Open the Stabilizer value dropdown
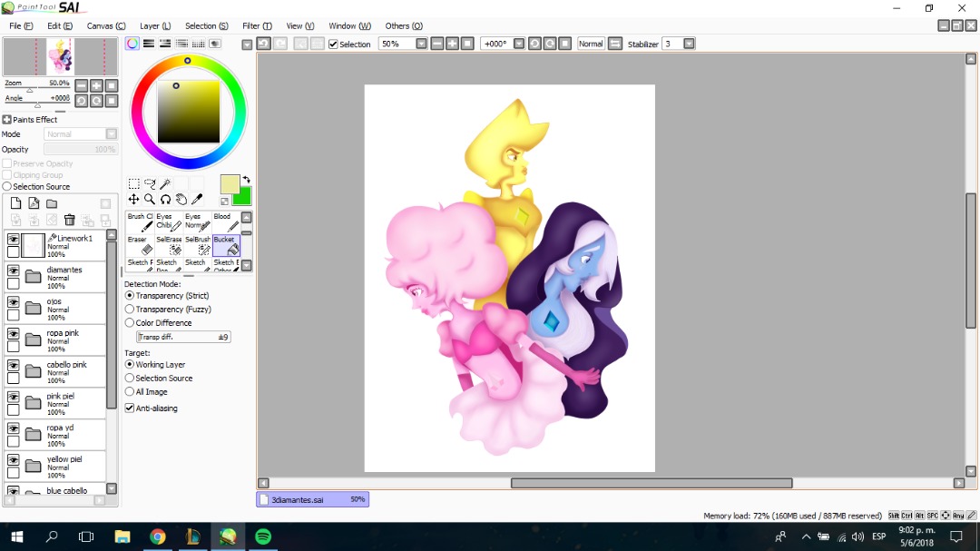Image resolution: width=980 pixels, height=551 pixels. [x=689, y=44]
